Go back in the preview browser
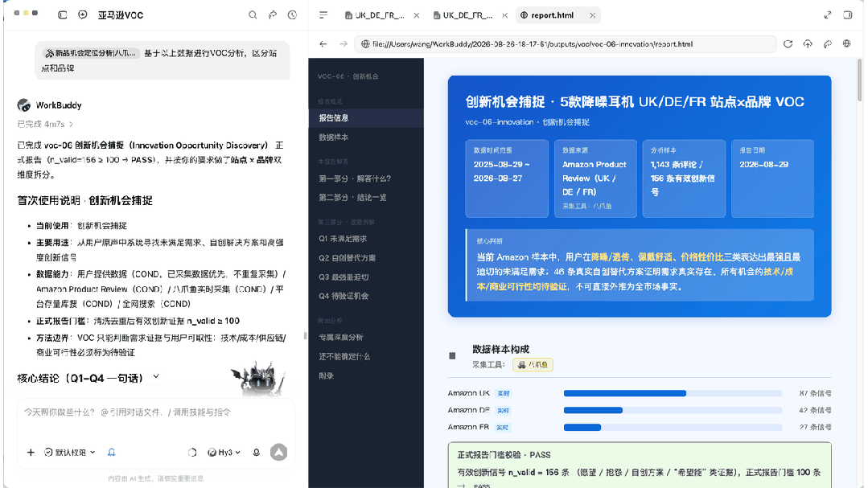The image size is (868, 488). point(323,43)
